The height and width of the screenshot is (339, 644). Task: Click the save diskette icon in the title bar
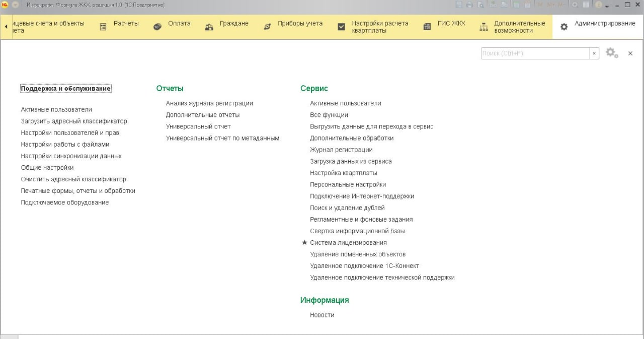pyautogui.click(x=458, y=5)
